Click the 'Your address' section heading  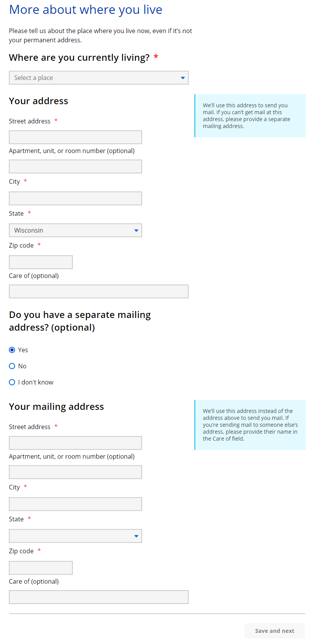coord(39,101)
